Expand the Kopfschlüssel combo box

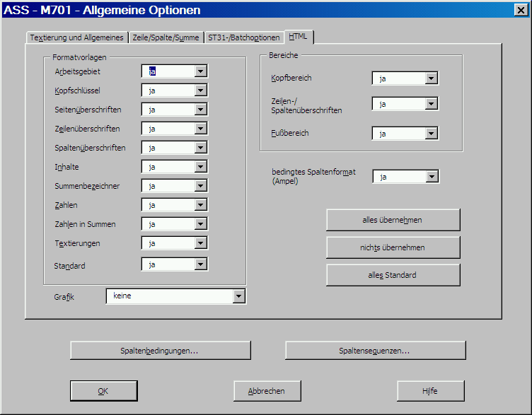pyautogui.click(x=201, y=90)
